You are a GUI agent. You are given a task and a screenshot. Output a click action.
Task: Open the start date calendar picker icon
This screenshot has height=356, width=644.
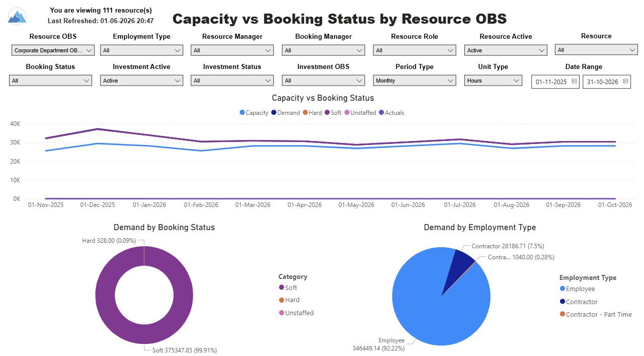(574, 81)
